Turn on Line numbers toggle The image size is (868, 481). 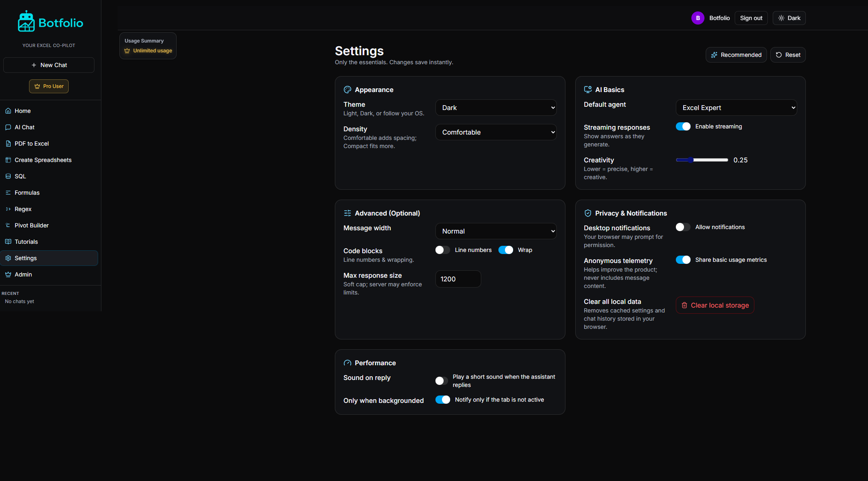[x=442, y=250]
